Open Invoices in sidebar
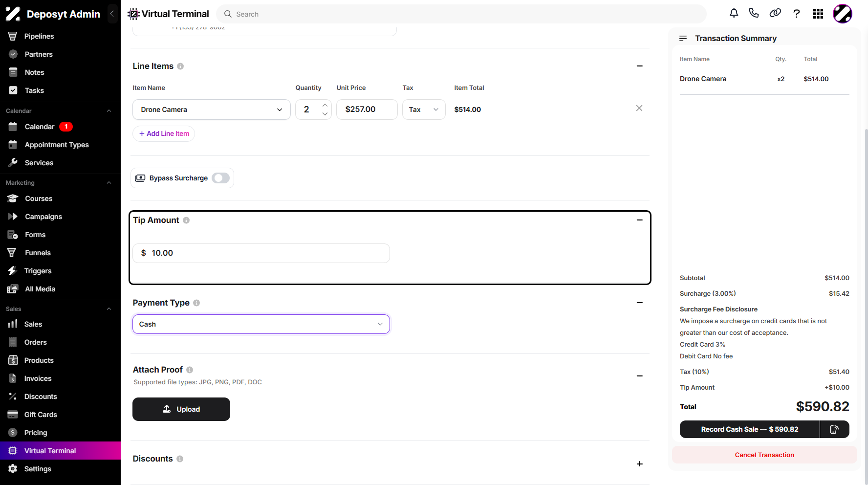Viewport: 868px width, 485px height. (x=60, y=378)
